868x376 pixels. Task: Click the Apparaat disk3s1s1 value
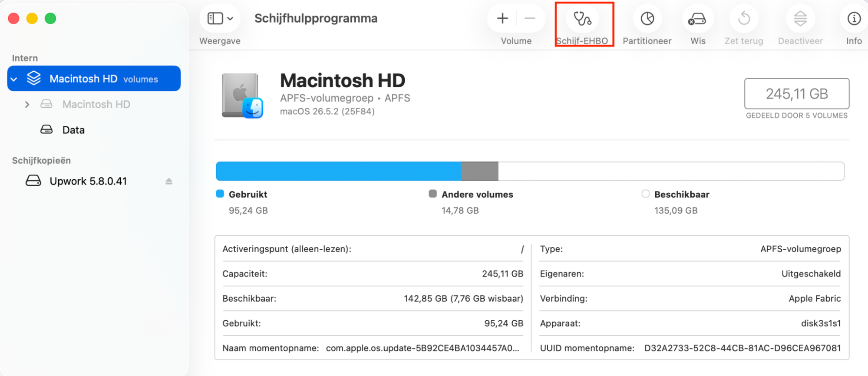click(x=821, y=323)
